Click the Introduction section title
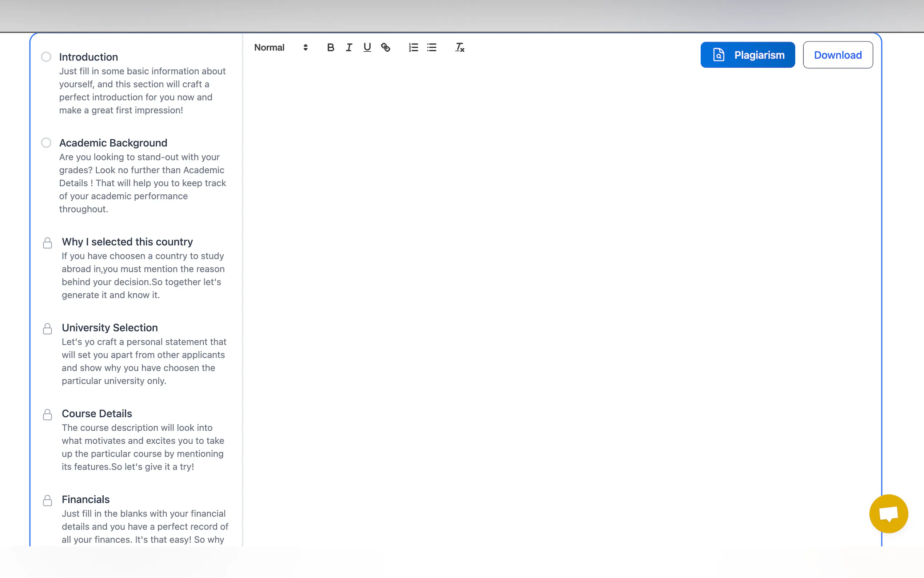Viewport: 924px width, 578px height. click(x=88, y=57)
